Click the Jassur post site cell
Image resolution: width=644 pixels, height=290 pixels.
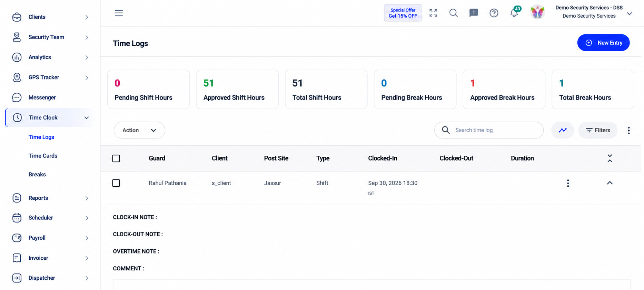tap(273, 183)
